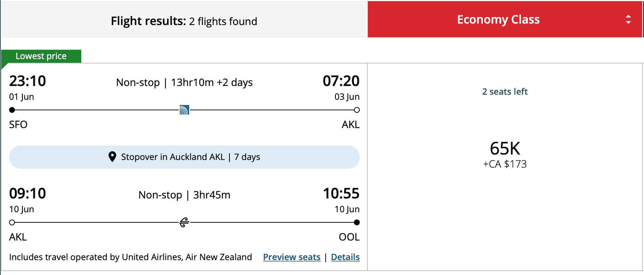644x275 pixels.
Task: Click the Air New Zealand logo icon
Action: click(x=184, y=222)
